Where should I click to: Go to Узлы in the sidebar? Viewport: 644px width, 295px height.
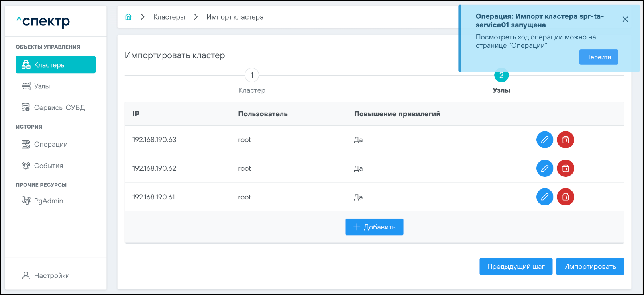(x=42, y=86)
